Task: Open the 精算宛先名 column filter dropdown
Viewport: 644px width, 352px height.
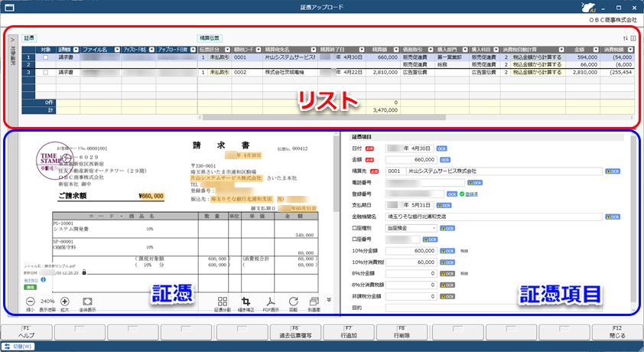Action: 314,50
